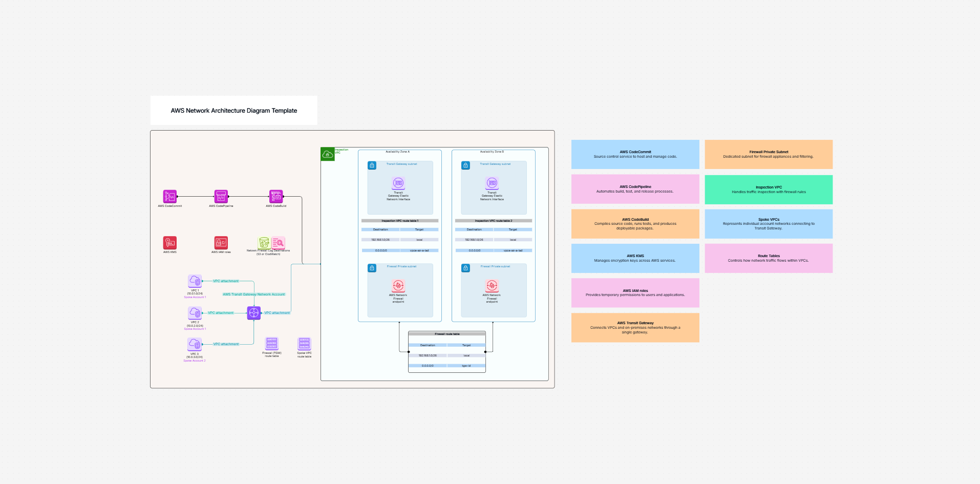This screenshot has height=484, width=980.
Task: Click the 'AWS Transit Gateway Network Account' label
Action: tap(254, 294)
